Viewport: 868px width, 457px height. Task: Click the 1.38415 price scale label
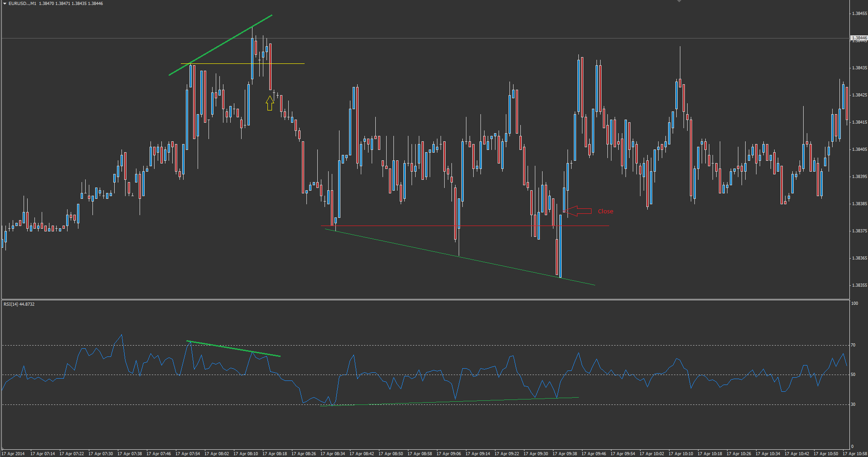click(x=859, y=122)
